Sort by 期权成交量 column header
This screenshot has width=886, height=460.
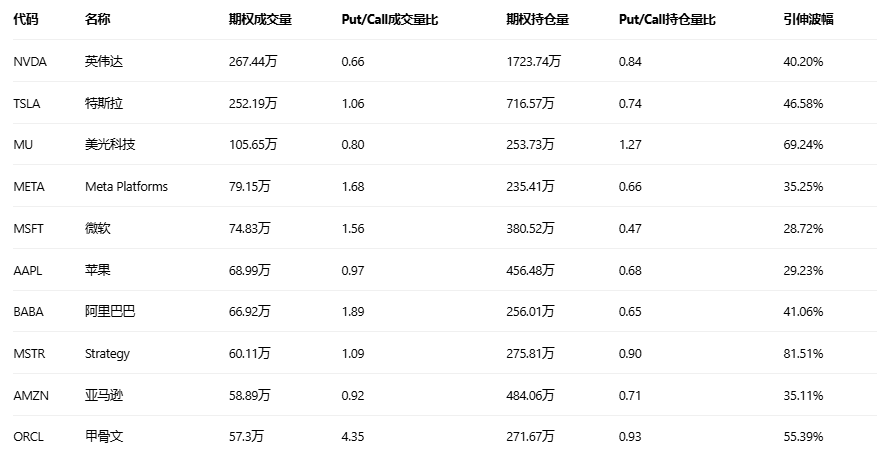pyautogui.click(x=260, y=19)
